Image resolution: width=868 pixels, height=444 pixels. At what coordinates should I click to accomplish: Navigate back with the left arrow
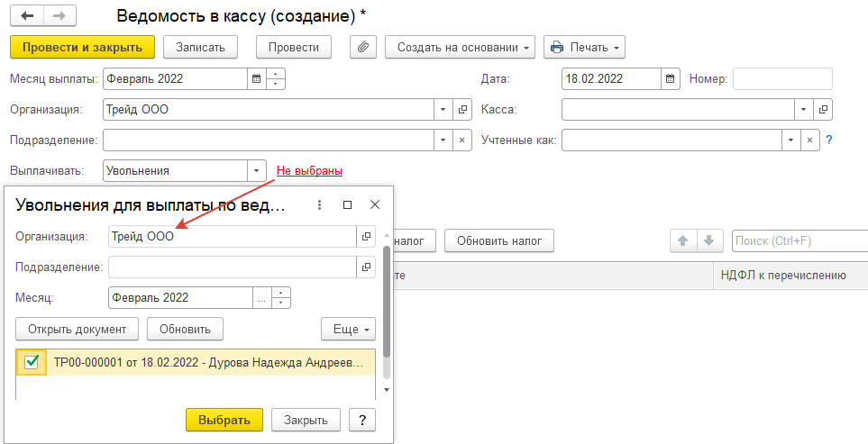[x=27, y=16]
